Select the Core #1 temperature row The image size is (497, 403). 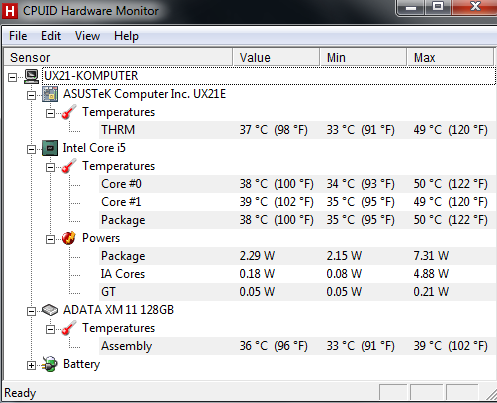click(x=297, y=202)
